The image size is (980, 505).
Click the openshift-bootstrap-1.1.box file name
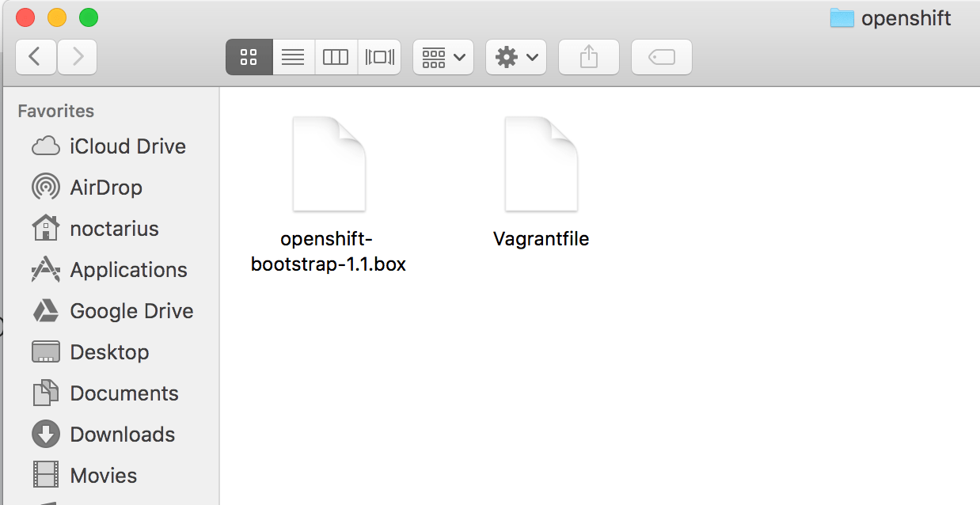click(329, 252)
